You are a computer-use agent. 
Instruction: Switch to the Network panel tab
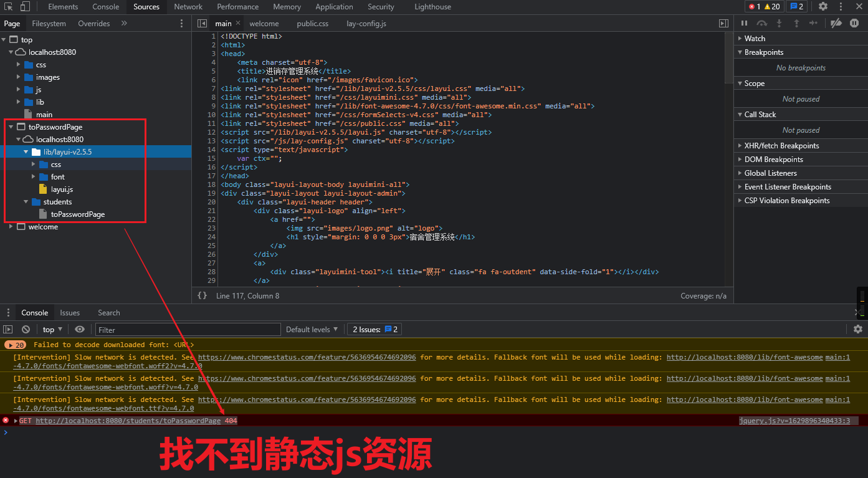pos(188,7)
